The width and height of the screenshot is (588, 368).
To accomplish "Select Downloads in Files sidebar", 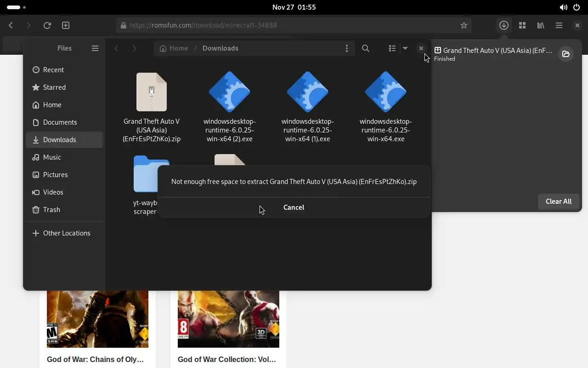I will coord(64,140).
